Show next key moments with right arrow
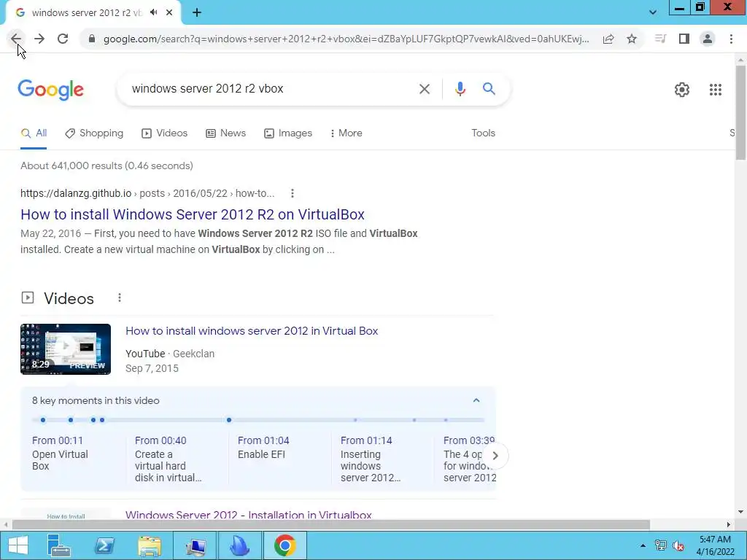The width and height of the screenshot is (747, 560). 495,456
